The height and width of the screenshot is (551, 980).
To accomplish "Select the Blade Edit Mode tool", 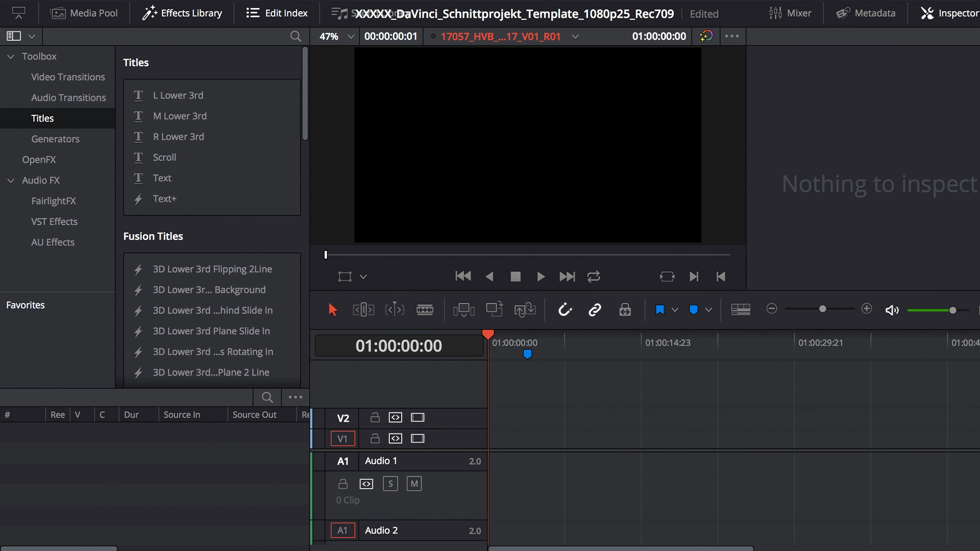I will [x=425, y=310].
